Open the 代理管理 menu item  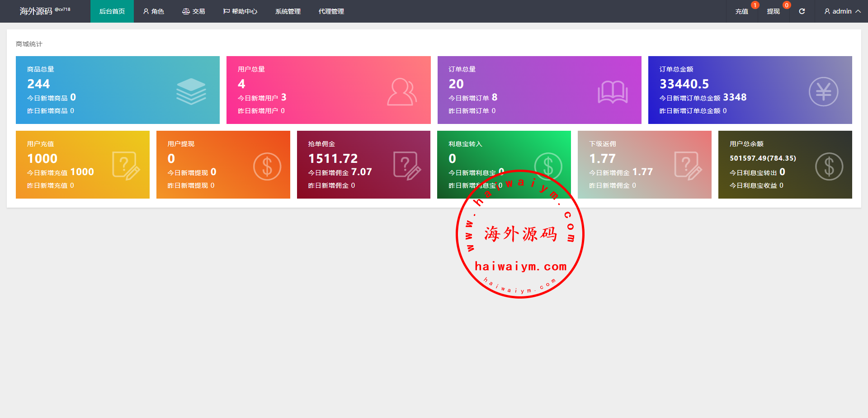pyautogui.click(x=331, y=11)
